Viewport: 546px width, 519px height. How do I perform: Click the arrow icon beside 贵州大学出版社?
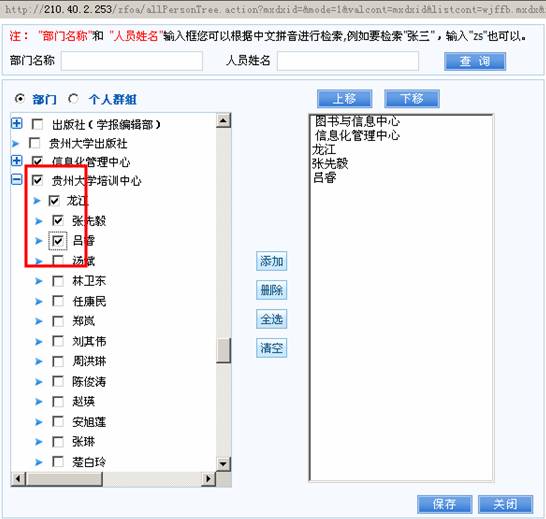(x=15, y=143)
